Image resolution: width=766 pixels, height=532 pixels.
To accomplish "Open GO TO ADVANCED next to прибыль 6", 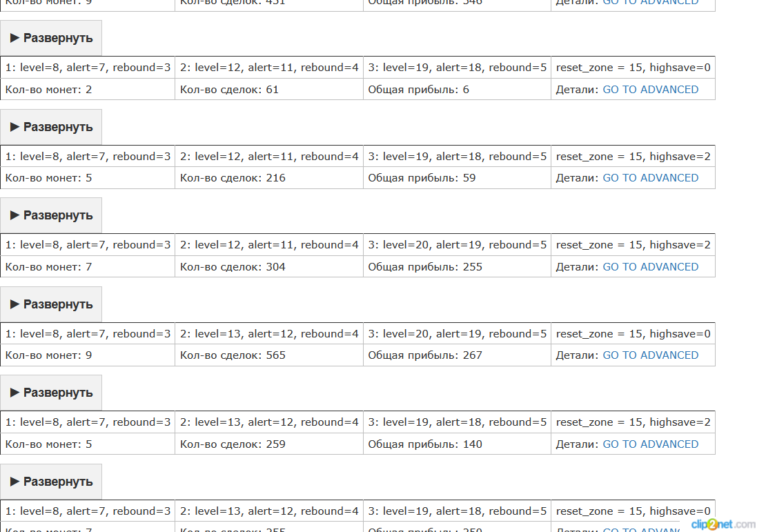I will (651, 89).
